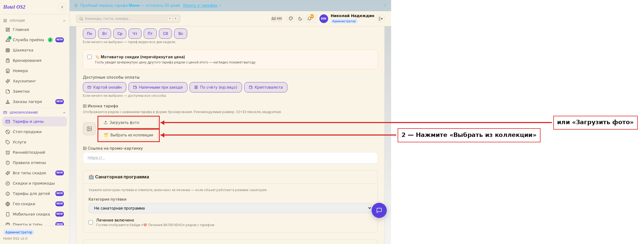Select Тарифы и цены menu item
This screenshot has width=644, height=244.
click(x=34, y=121)
